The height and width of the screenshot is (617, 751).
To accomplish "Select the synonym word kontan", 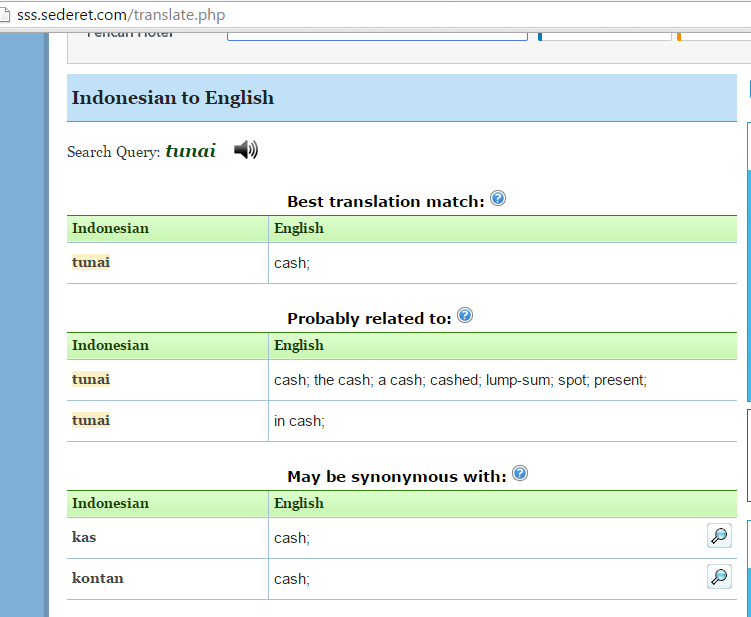I will (x=98, y=579).
